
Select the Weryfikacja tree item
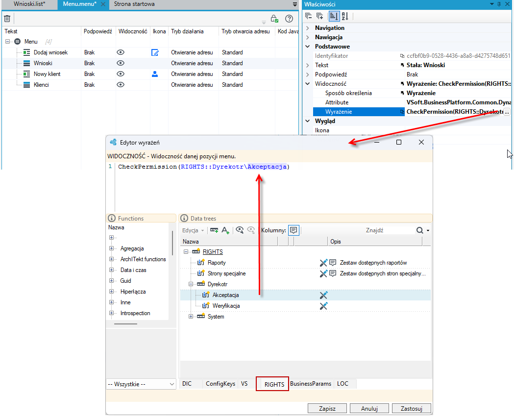226,306
